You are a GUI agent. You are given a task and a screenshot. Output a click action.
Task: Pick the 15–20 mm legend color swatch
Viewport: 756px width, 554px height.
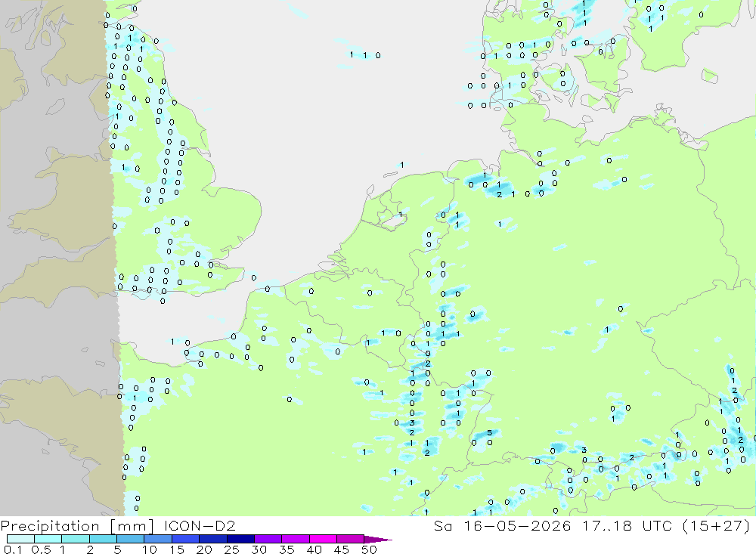[186, 539]
